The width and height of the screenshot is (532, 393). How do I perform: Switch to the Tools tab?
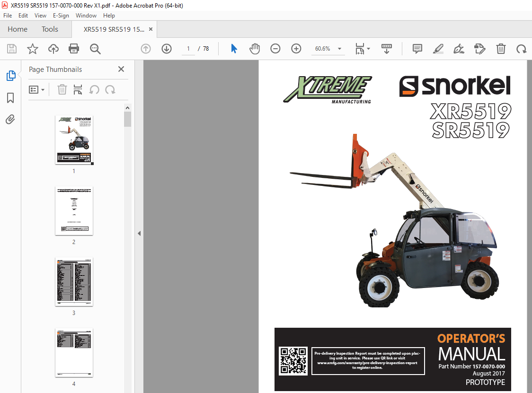50,29
